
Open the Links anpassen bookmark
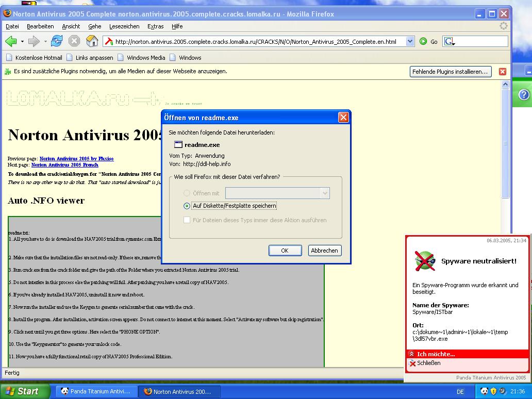[90, 58]
